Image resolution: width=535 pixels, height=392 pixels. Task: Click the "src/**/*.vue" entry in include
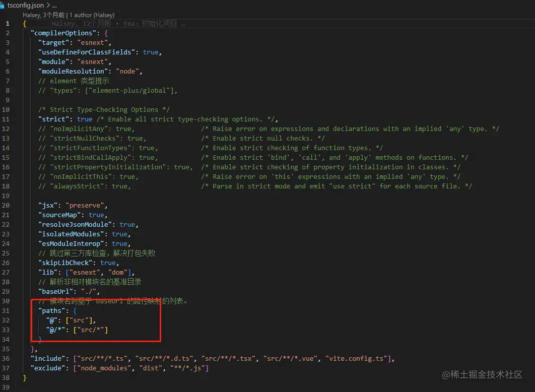point(290,358)
